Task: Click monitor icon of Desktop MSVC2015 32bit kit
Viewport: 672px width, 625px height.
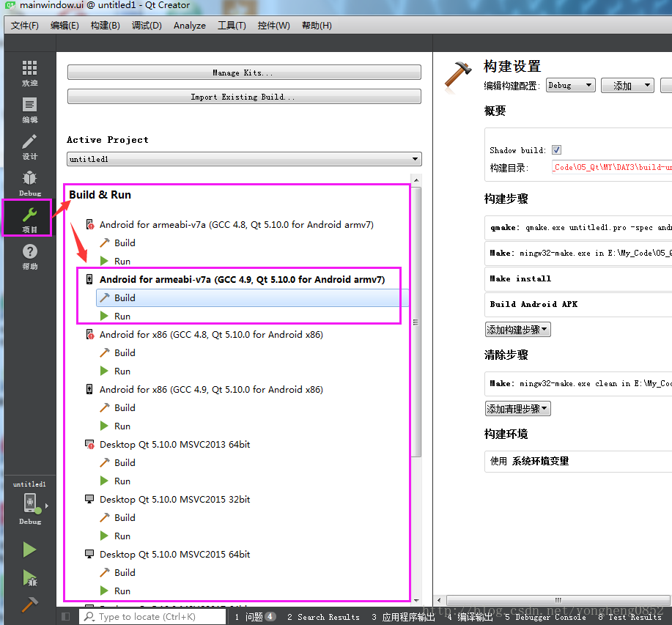Action: click(x=89, y=499)
